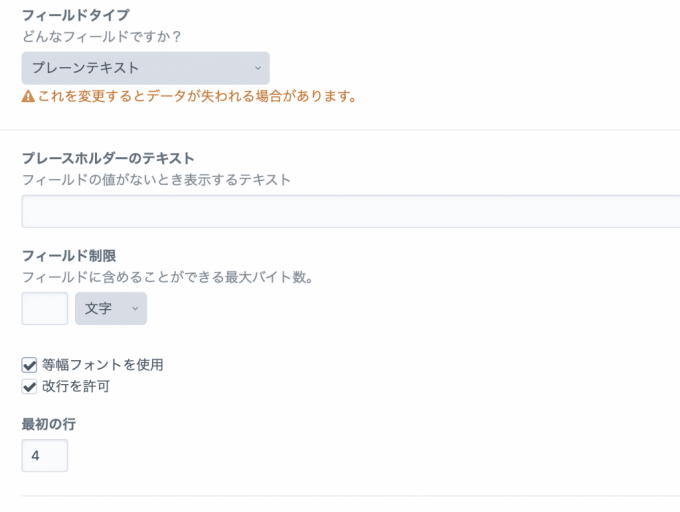Click the 等幅フォントを使用 label text
This screenshot has height=512, width=680.
(x=103, y=365)
